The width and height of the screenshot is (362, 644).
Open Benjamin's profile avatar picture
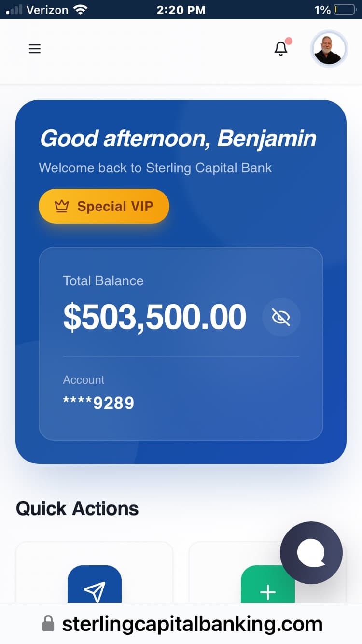click(x=329, y=49)
